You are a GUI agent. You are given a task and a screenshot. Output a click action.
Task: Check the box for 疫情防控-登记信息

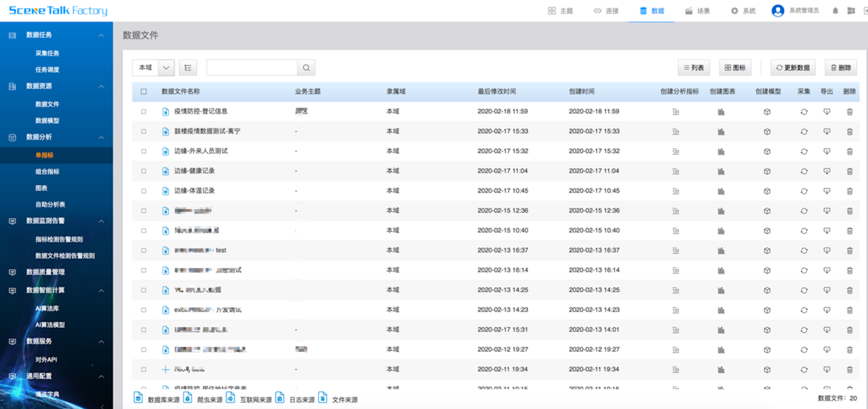(144, 112)
